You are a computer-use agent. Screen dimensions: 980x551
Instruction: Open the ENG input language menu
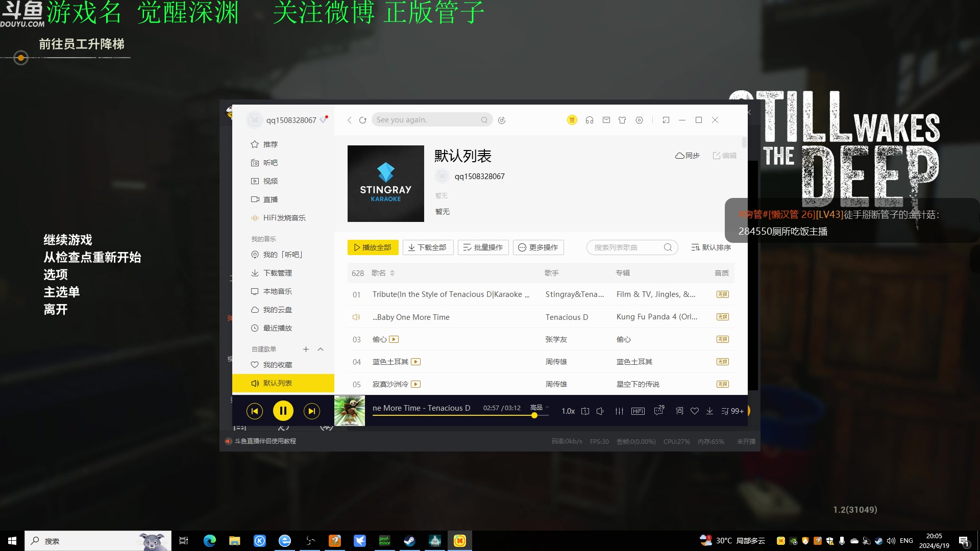click(x=906, y=541)
